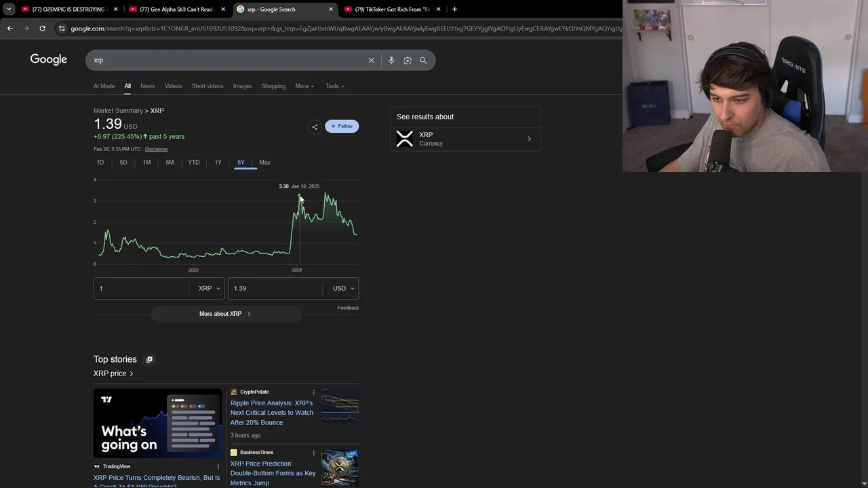The height and width of the screenshot is (488, 868).
Task: Open TradingView What's going on thumbnail
Action: pyautogui.click(x=157, y=424)
